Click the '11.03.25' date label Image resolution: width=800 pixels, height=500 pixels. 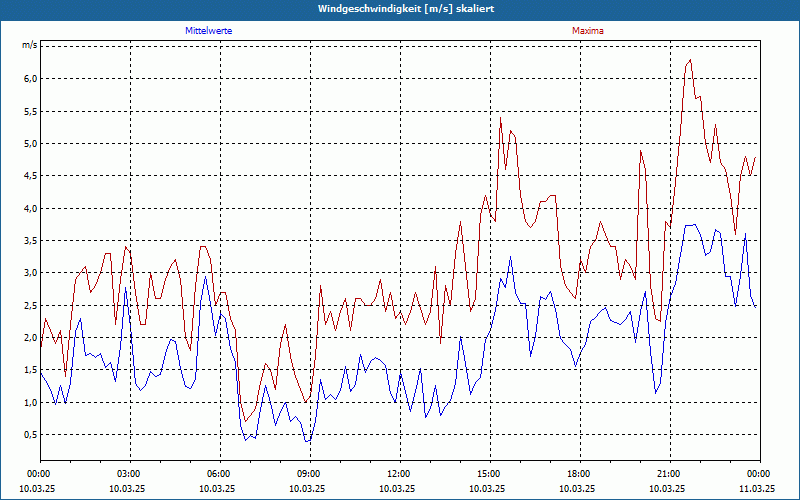tap(758, 488)
